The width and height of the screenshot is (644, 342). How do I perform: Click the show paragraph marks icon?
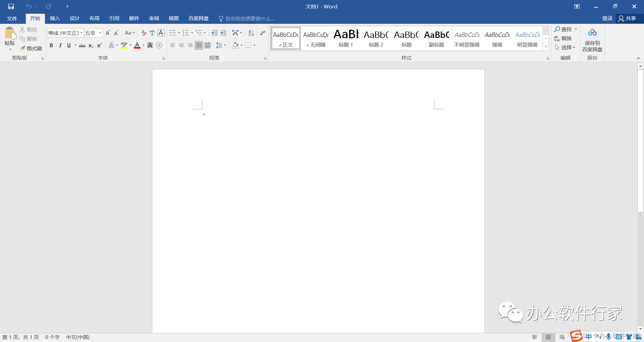pos(262,33)
